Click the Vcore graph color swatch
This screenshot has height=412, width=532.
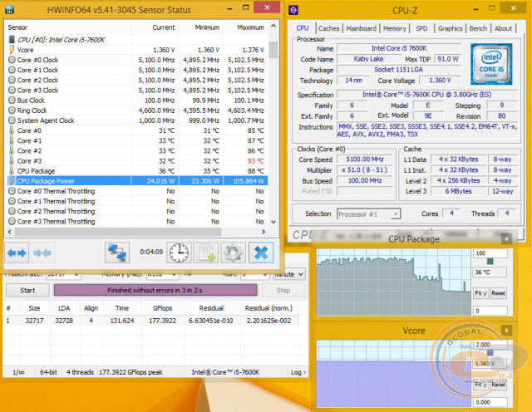(490, 353)
